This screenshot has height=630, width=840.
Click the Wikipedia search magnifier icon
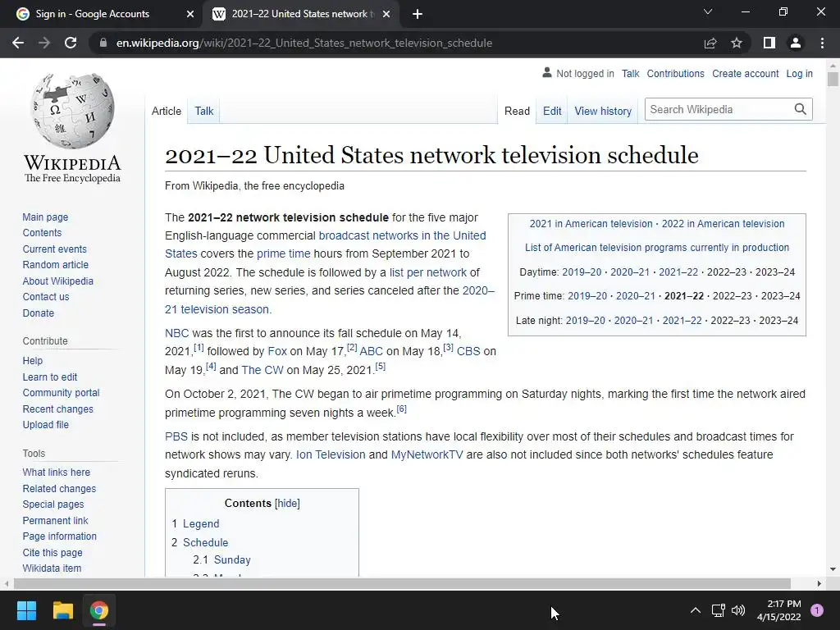[801, 109]
